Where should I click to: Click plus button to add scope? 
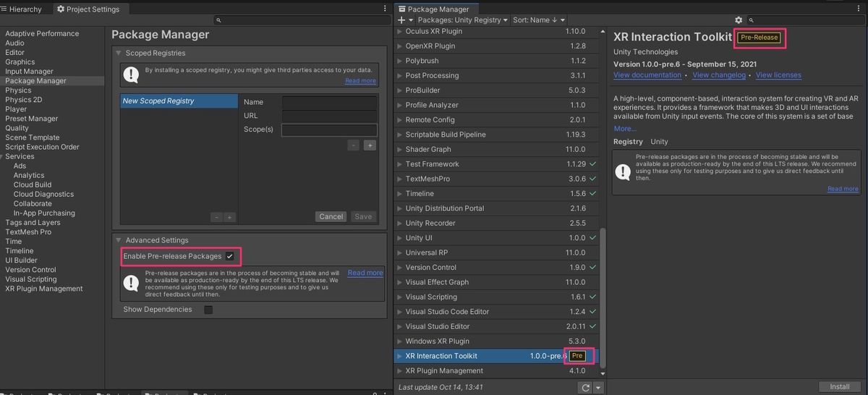370,145
